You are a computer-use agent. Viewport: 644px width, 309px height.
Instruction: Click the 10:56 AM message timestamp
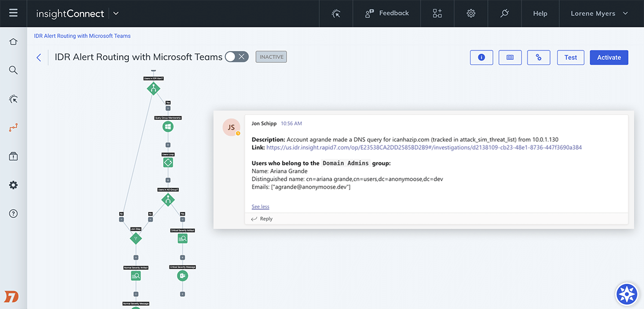click(x=291, y=123)
